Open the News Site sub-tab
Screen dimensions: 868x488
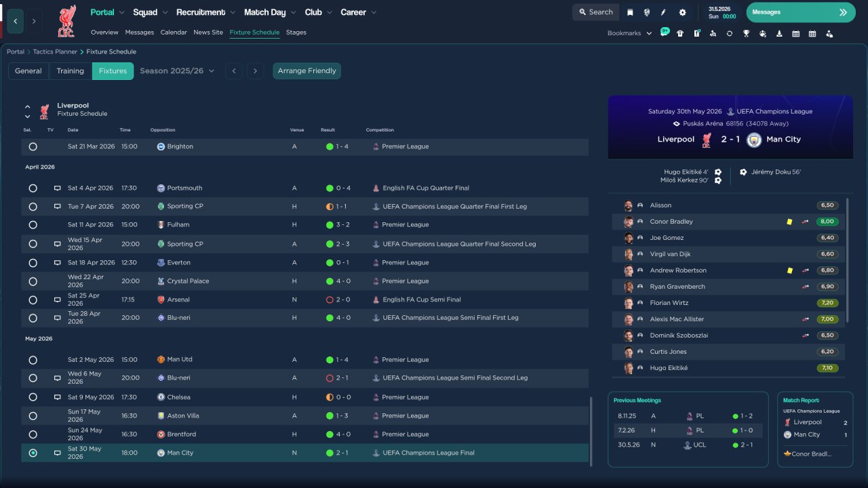[x=208, y=33]
